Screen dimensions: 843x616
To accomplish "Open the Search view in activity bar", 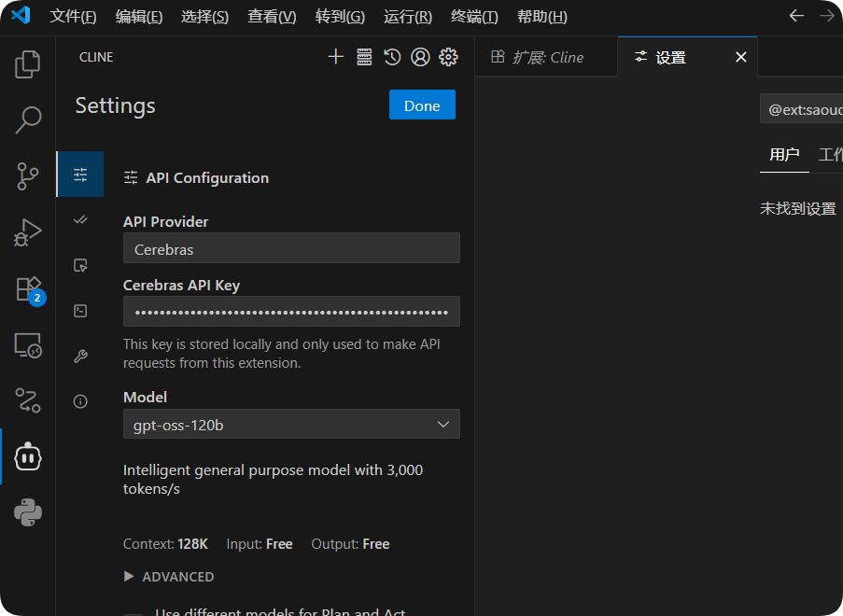I will pos(28,120).
